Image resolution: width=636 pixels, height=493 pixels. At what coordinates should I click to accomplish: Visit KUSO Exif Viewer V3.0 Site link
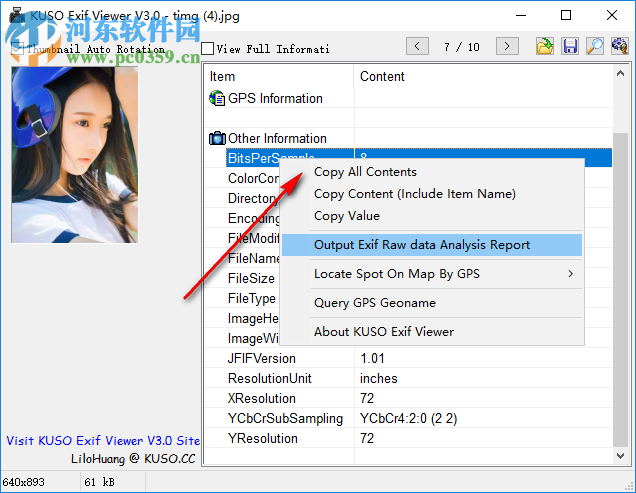coord(103,441)
